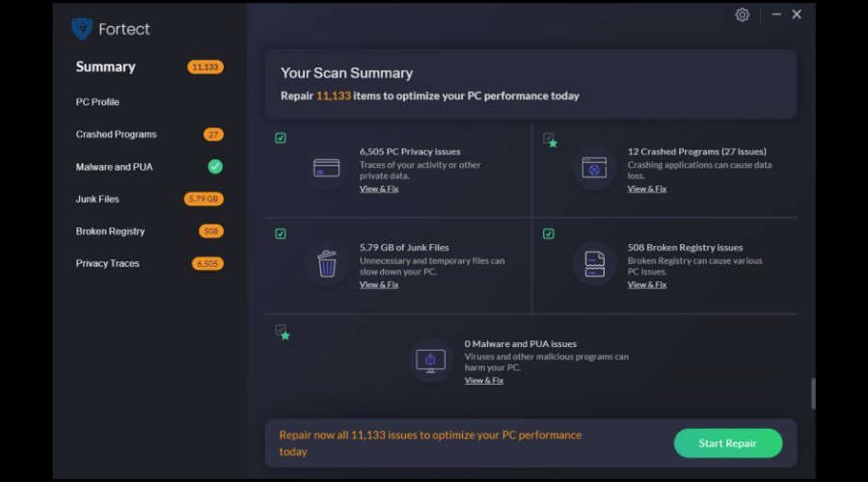Click the vertical scrollbar thumb
Image resolution: width=868 pixels, height=482 pixels.
(812, 392)
